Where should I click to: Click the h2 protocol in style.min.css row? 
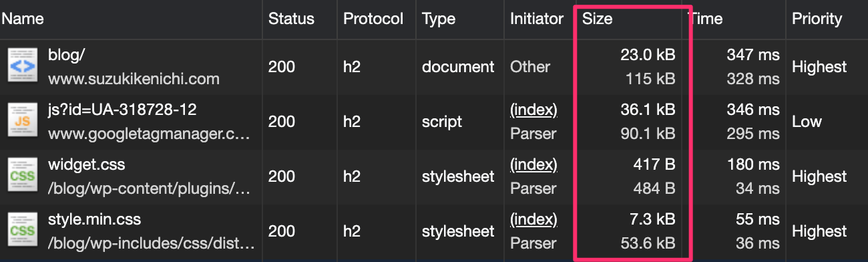353,231
